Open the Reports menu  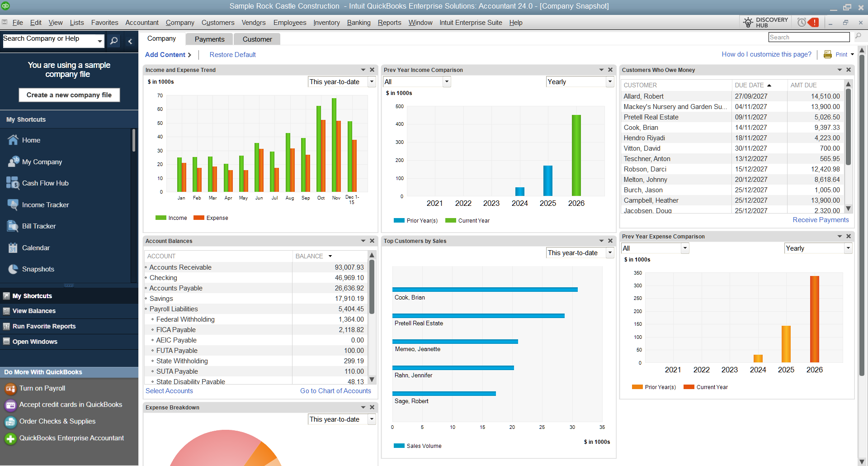point(389,23)
